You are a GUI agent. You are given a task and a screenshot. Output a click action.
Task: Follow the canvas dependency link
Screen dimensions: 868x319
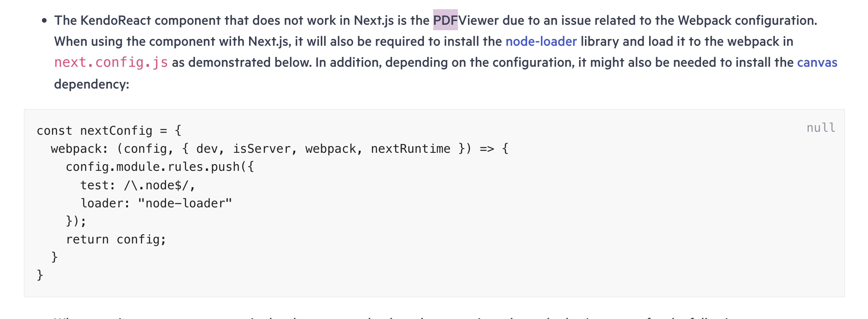pos(817,63)
